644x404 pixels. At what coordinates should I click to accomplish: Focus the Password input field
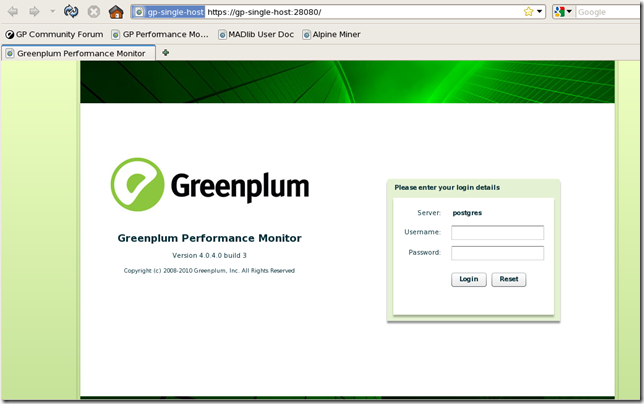pos(497,253)
